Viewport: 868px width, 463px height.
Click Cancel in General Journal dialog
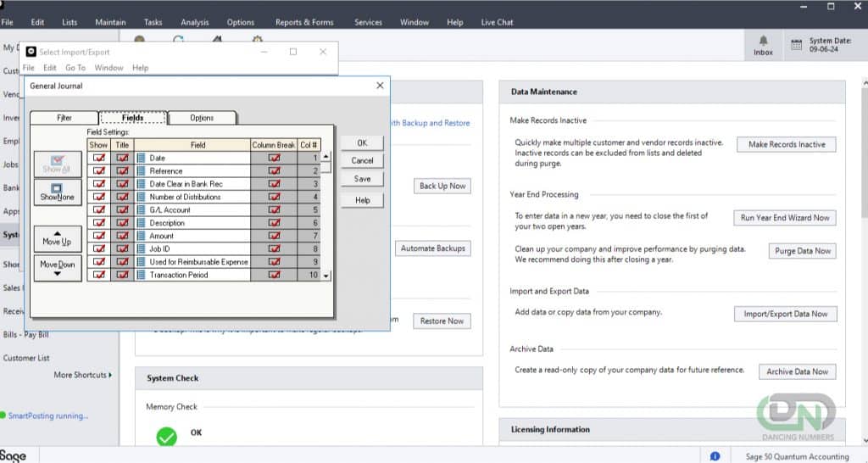click(362, 160)
